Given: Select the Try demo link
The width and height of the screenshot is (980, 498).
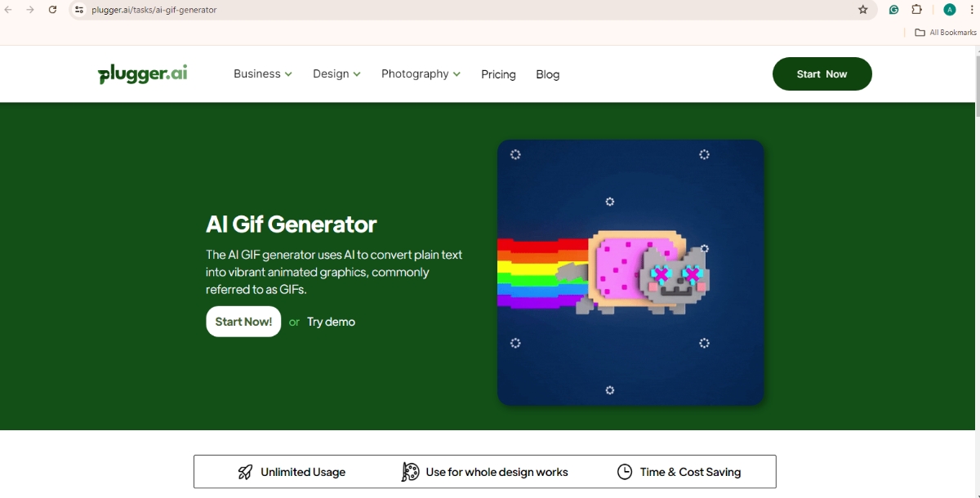Looking at the screenshot, I should point(330,322).
